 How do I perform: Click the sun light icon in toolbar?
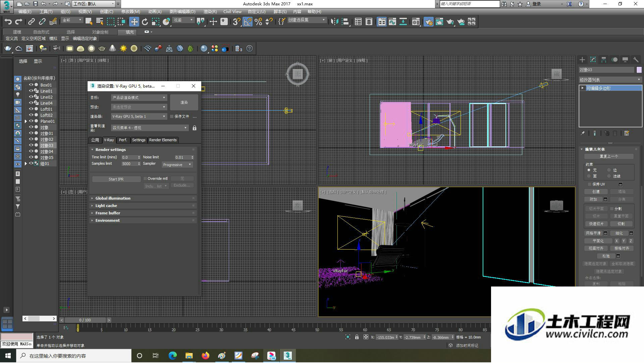[123, 49]
